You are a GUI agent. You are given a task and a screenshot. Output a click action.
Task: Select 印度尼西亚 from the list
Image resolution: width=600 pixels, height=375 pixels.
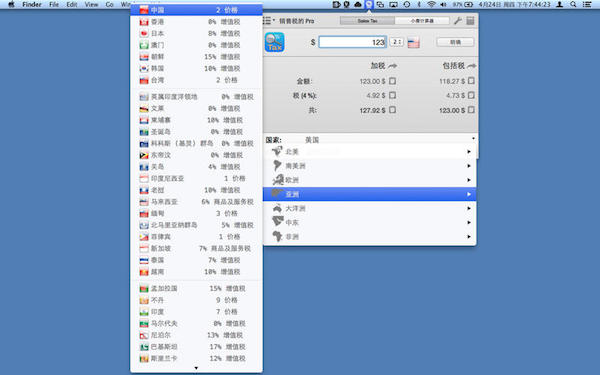click(x=196, y=179)
